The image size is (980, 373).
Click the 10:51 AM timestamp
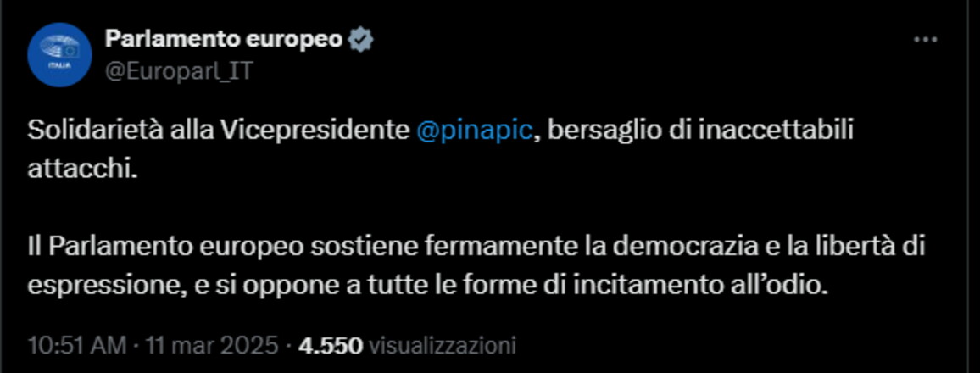click(77, 346)
